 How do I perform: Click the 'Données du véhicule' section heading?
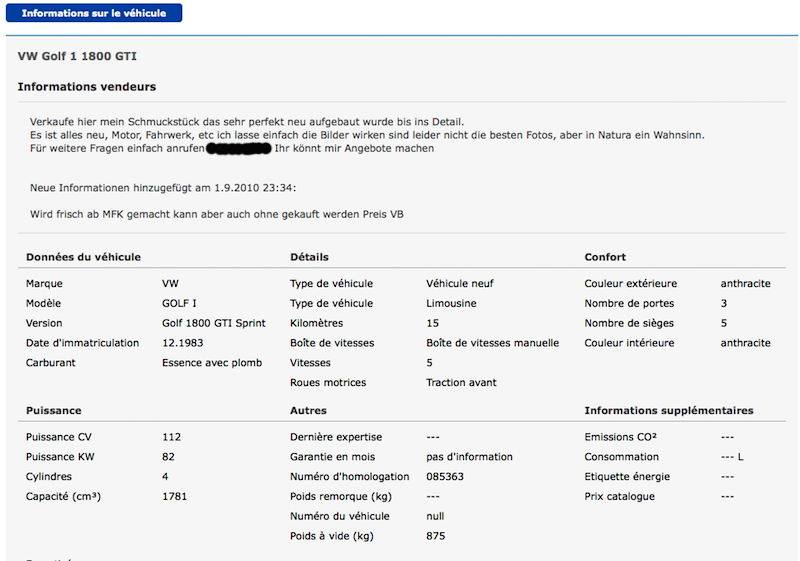pyautogui.click(x=83, y=257)
